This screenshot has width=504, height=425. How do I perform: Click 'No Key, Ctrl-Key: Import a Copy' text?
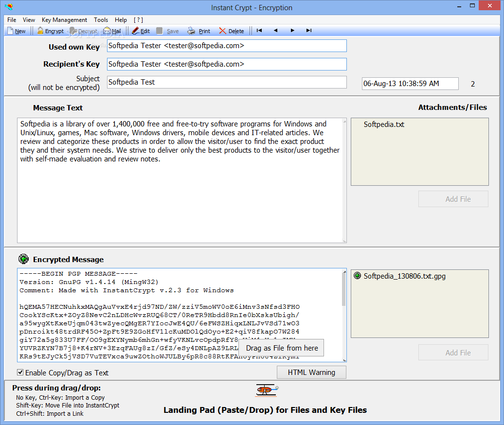60,397
